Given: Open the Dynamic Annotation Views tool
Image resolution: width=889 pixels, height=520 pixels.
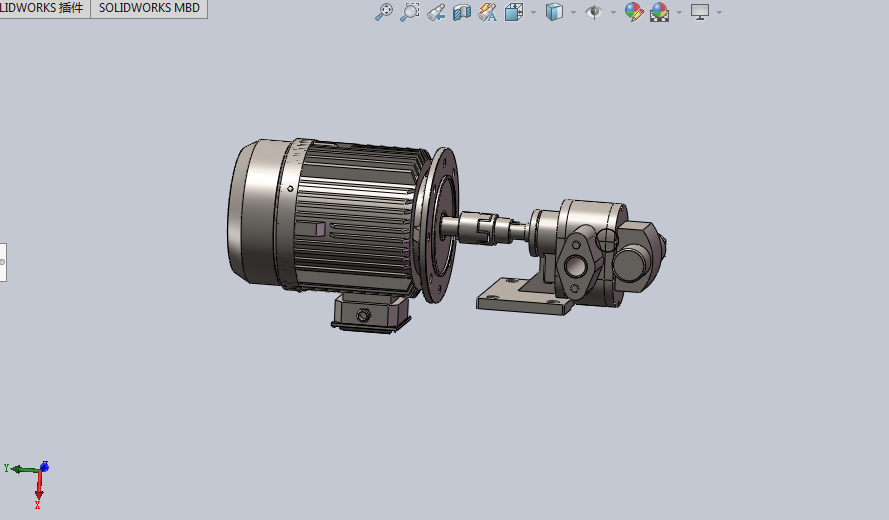Looking at the screenshot, I should (x=488, y=12).
